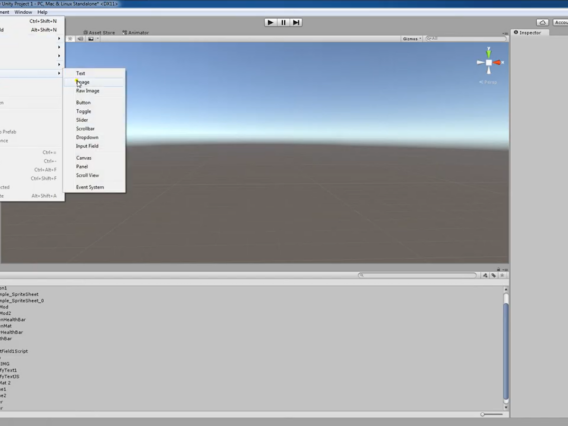Image resolution: width=568 pixels, height=426 pixels.
Task: Open the cloud services button
Action: (x=542, y=22)
